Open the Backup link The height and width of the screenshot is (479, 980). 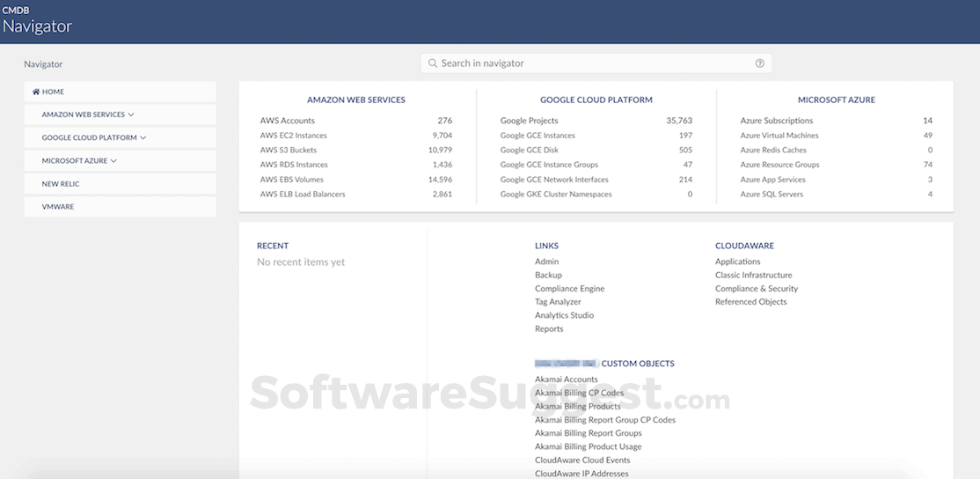[548, 275]
